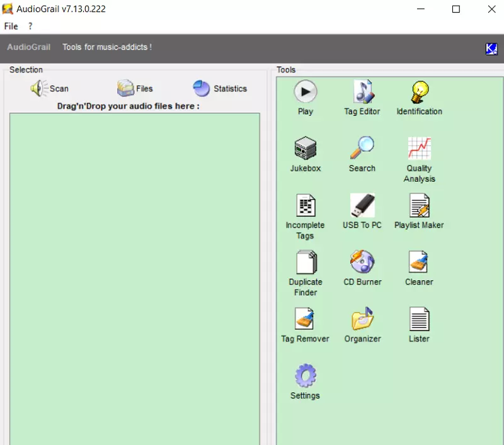Open the Lister tool
The image size is (504, 445).
tap(419, 319)
